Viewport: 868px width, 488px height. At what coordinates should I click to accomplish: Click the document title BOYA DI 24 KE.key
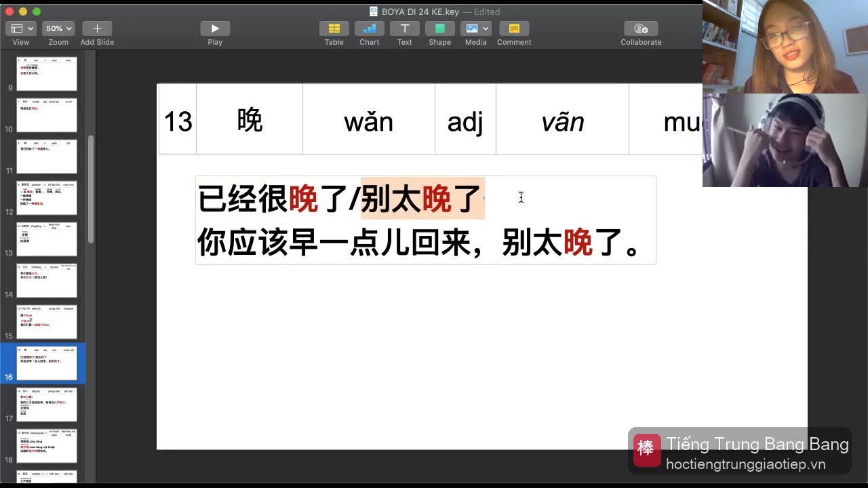420,12
